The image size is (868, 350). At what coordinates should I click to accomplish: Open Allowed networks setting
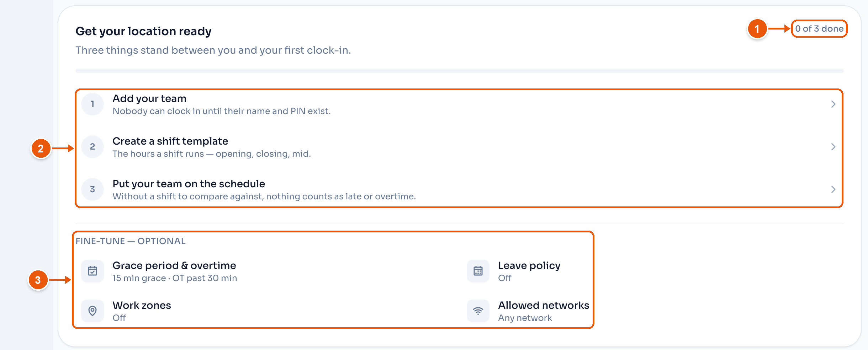[528, 311]
